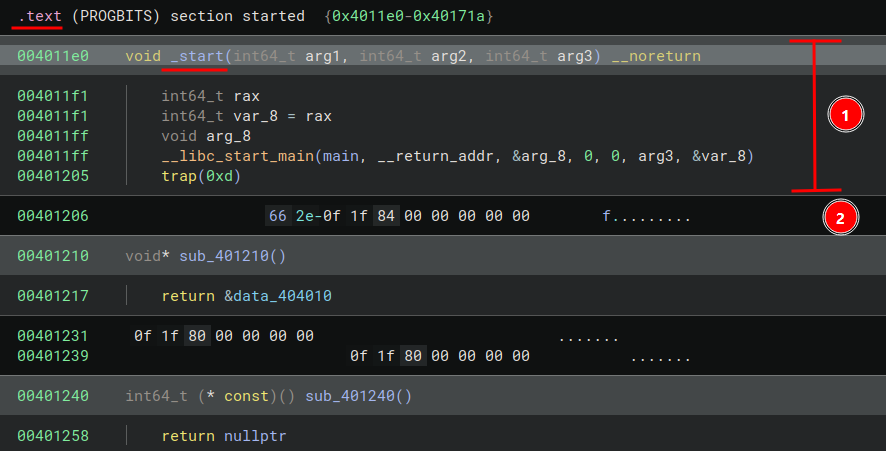886x451 pixels.
Task: Select the 66 byte in the hex row
Action: click(277, 216)
